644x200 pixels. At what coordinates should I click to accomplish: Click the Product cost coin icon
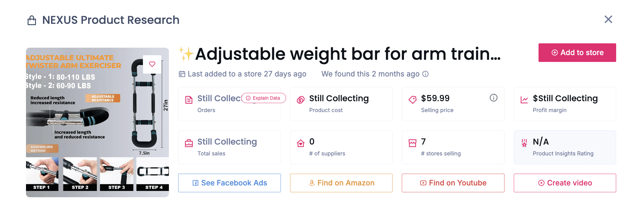pos(301,100)
